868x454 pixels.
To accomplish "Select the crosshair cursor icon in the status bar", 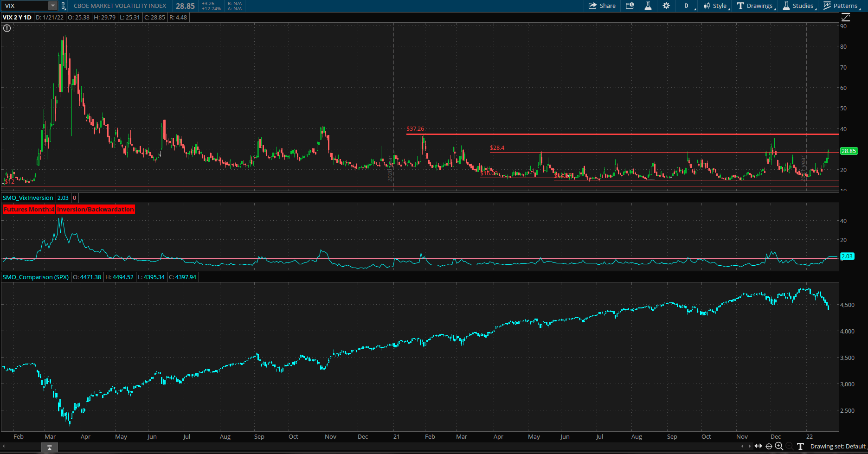I will tap(769, 446).
